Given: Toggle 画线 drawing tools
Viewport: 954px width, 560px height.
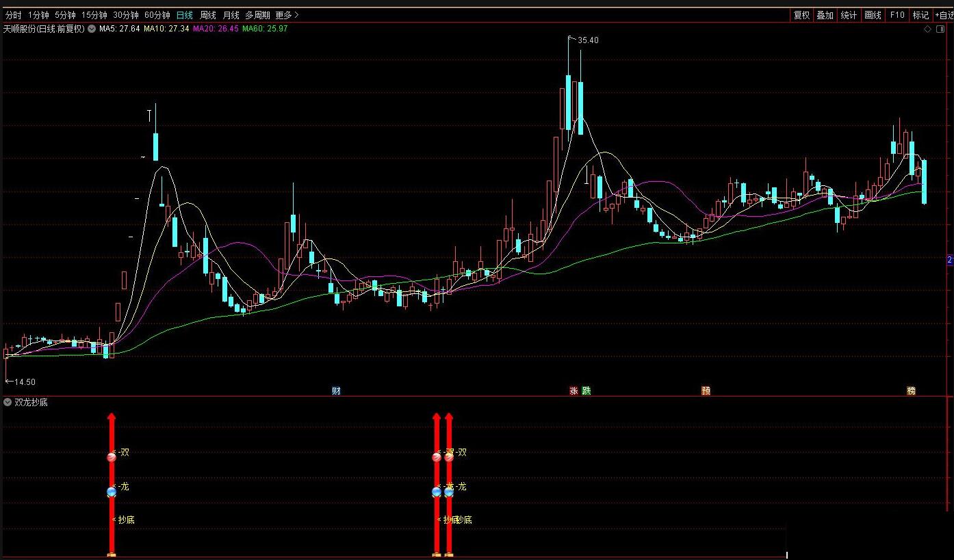Looking at the screenshot, I should [x=873, y=15].
